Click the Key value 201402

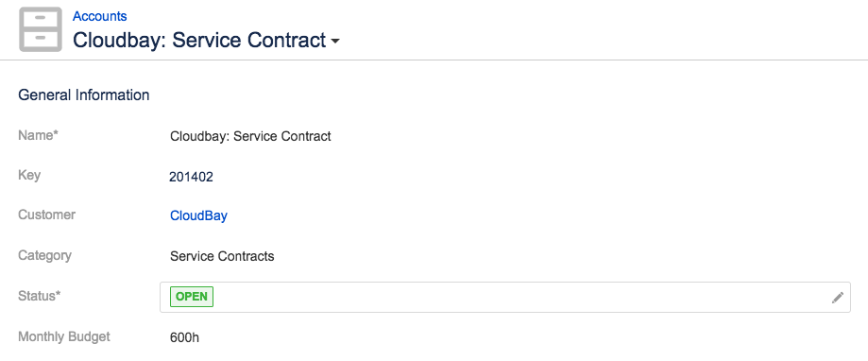[191, 177]
